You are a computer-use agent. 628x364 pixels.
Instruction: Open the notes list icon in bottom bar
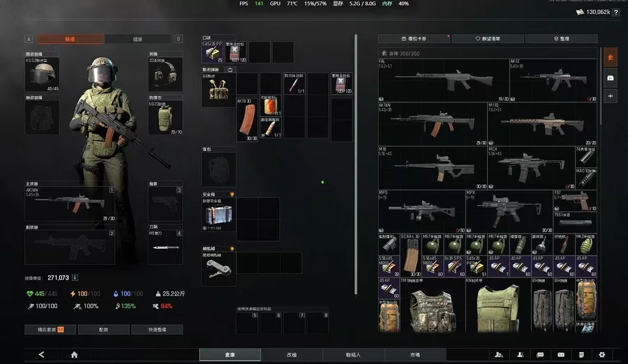point(581,354)
